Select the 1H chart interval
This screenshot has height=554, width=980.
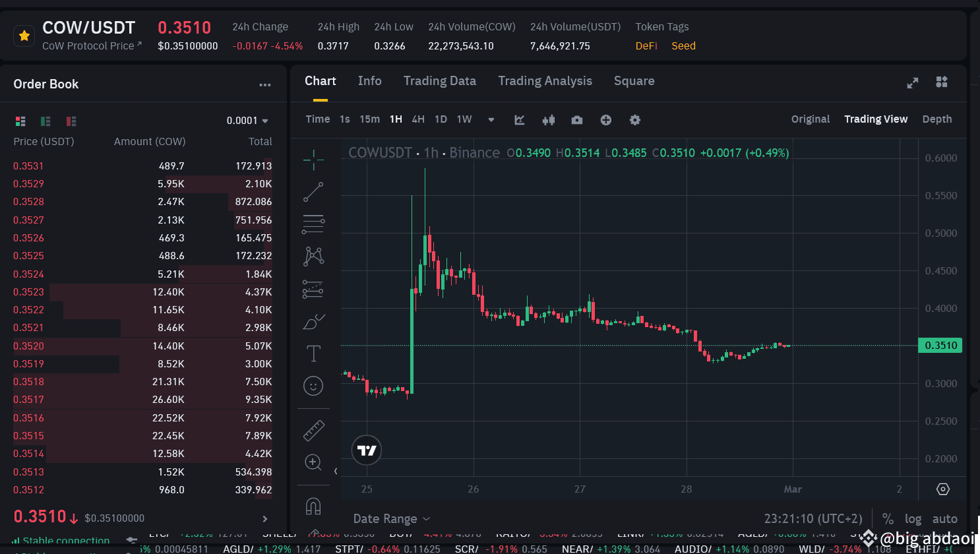pyautogui.click(x=396, y=119)
